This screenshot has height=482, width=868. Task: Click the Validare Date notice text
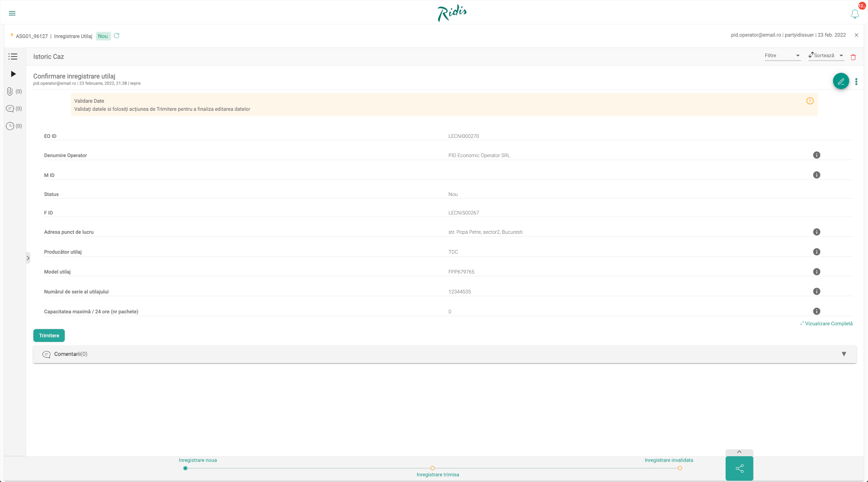tap(162, 109)
